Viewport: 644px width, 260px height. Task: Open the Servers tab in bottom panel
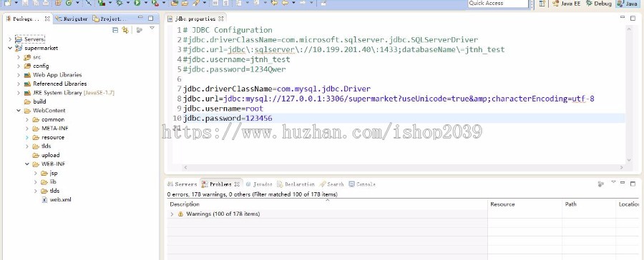(x=182, y=184)
